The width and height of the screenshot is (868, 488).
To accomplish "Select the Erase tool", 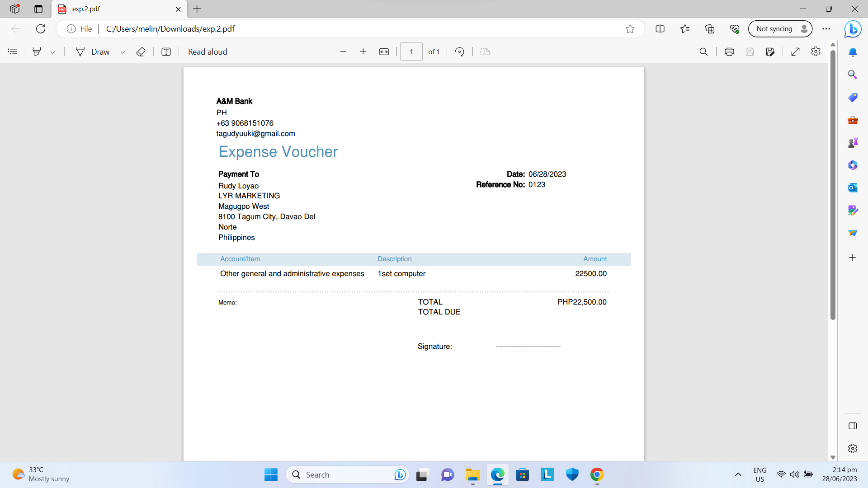I will tap(141, 52).
